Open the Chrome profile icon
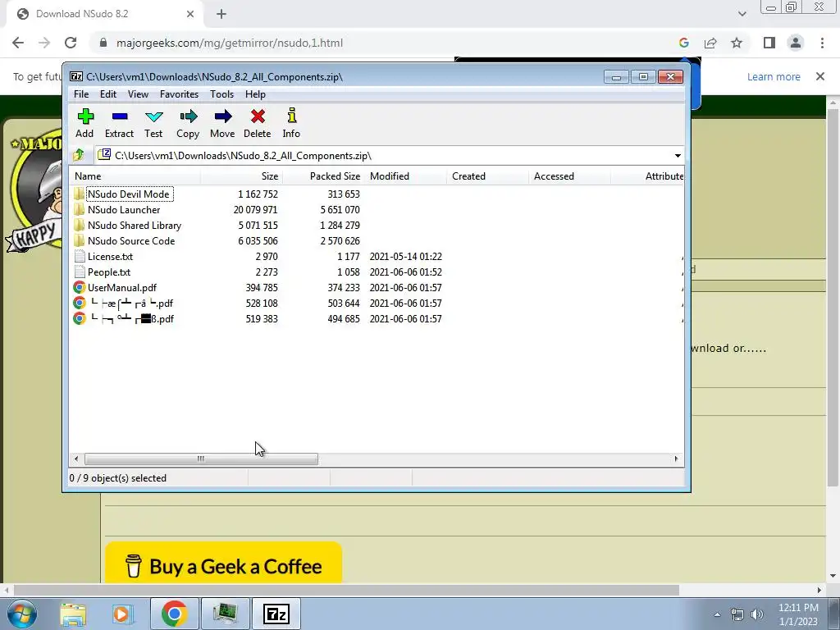The height and width of the screenshot is (630, 840). (796, 43)
